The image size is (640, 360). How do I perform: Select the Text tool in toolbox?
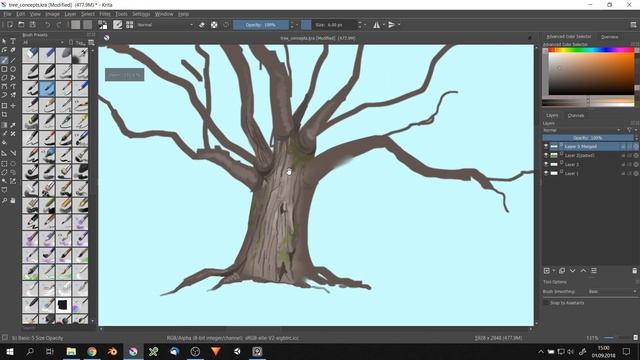13,41
